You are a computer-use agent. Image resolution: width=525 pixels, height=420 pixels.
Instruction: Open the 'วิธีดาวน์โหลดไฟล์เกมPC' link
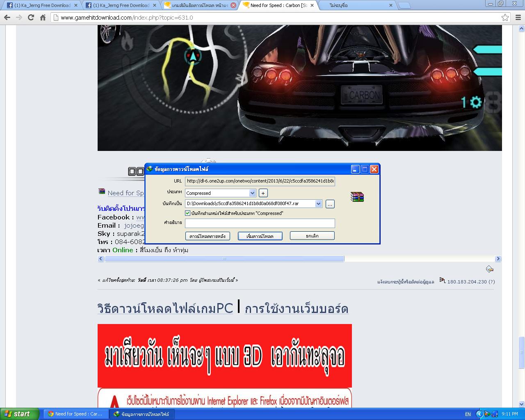click(x=165, y=308)
